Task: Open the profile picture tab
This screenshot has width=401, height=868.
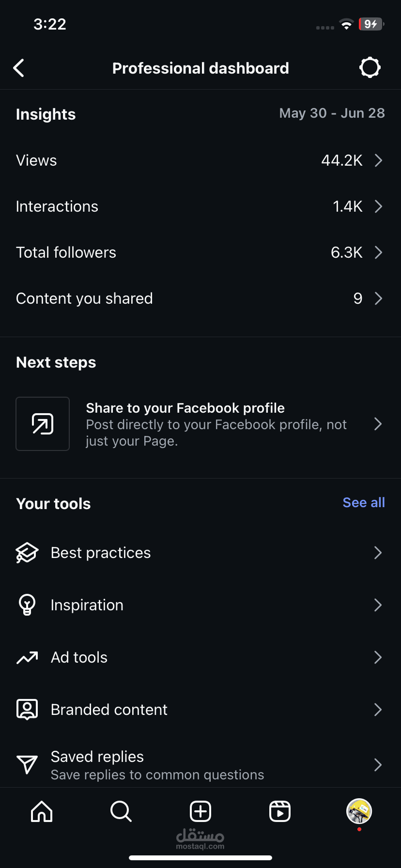Action: (359, 811)
